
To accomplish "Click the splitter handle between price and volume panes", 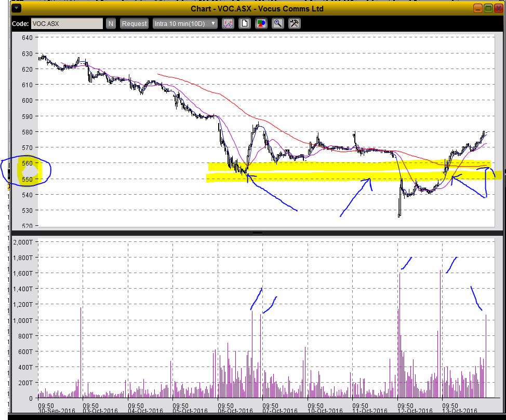I will coord(257,233).
